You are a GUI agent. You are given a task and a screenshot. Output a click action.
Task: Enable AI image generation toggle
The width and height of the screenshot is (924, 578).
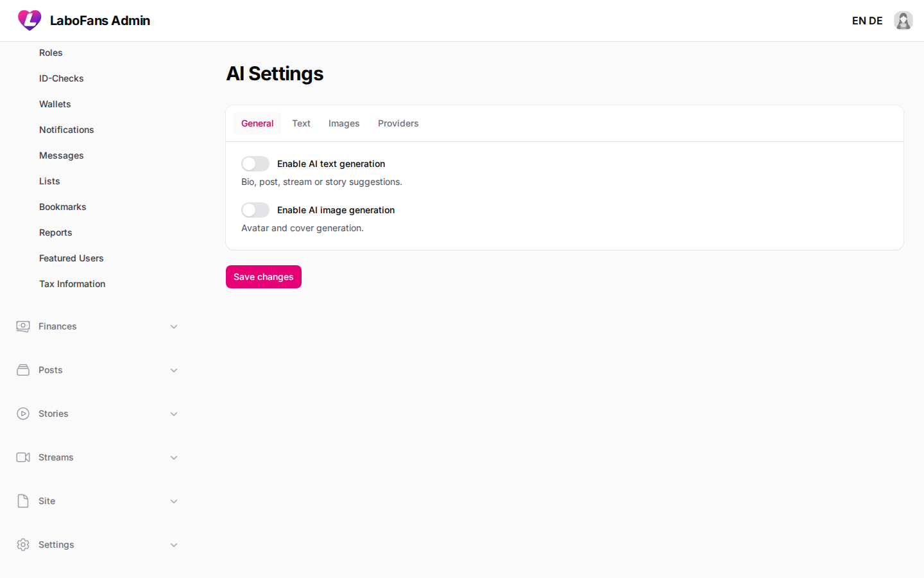tap(255, 210)
